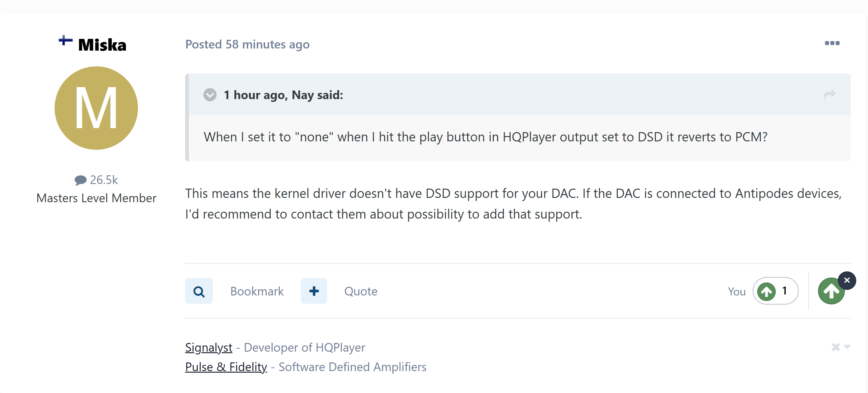Viewport: 868px width, 393px height.
Task: Click the plus multi-quote button
Action: pyautogui.click(x=314, y=291)
